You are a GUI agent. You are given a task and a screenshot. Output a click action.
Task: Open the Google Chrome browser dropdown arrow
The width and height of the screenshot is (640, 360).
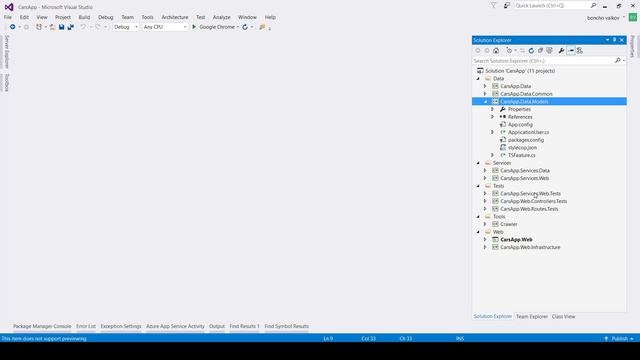tap(238, 27)
